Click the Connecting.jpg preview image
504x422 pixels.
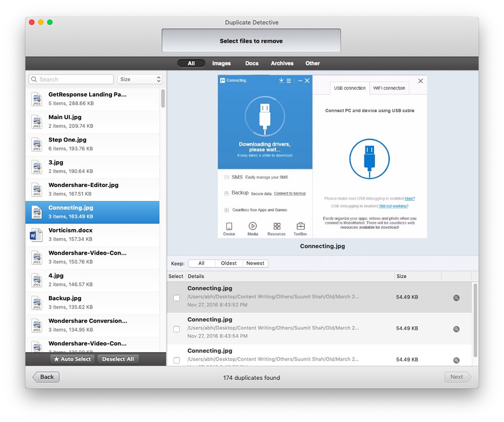coord(323,157)
